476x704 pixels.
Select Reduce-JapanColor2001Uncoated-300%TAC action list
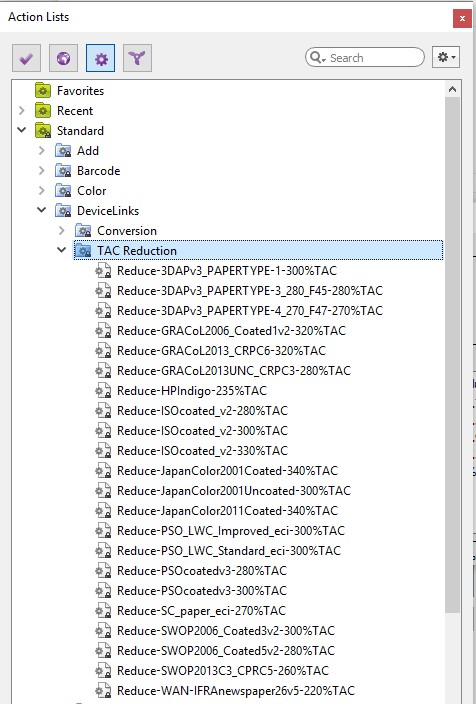(234, 491)
